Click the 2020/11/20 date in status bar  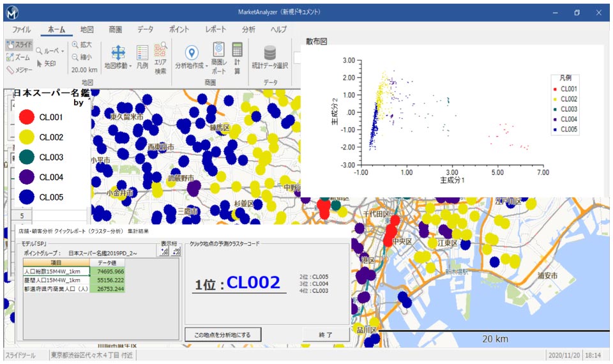[x=564, y=355]
